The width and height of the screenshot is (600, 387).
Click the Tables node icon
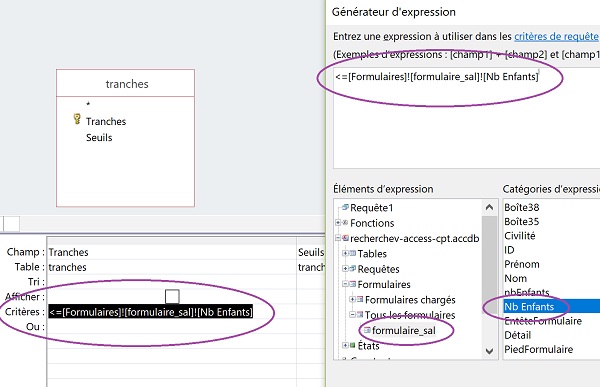tap(353, 253)
